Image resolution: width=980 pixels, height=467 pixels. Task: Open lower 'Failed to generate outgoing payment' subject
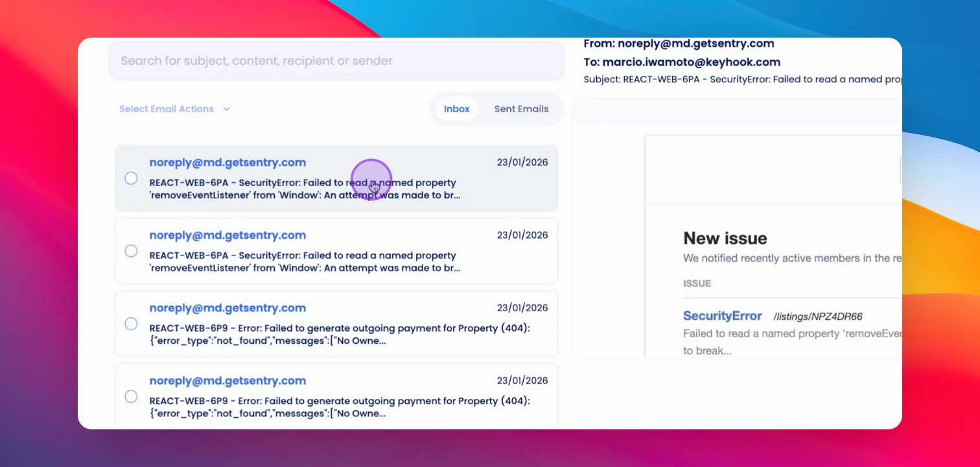[x=340, y=407]
